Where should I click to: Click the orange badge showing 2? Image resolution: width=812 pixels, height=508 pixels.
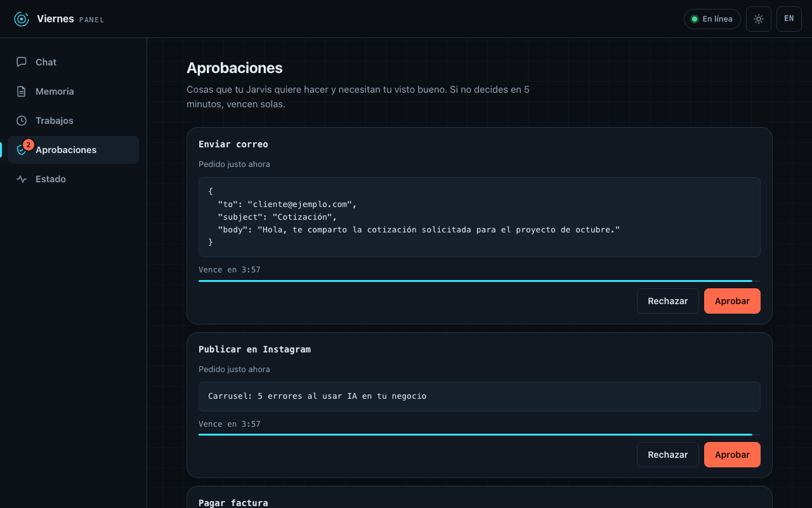click(28, 145)
